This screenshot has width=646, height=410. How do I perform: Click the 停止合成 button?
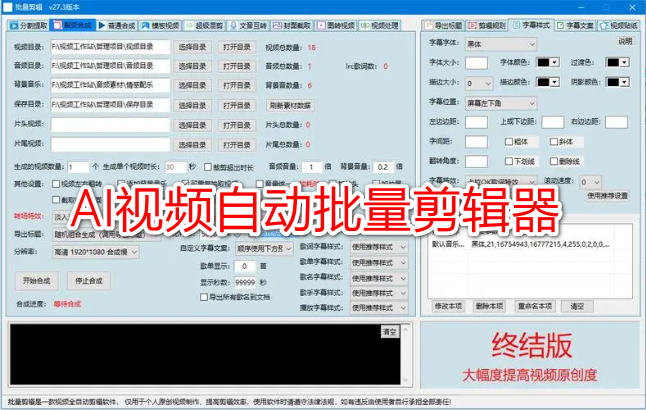coord(89,281)
